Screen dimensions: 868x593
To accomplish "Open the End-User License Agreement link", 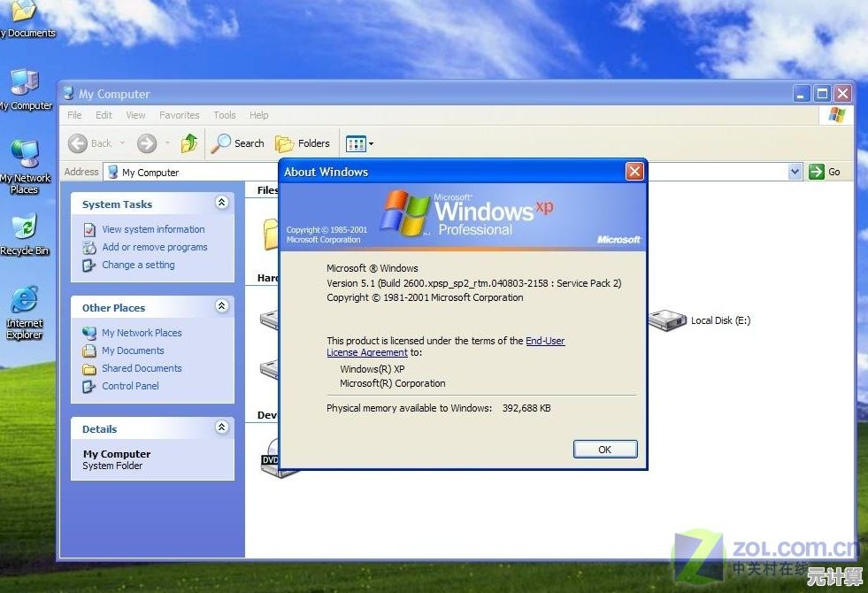I will point(544,341).
